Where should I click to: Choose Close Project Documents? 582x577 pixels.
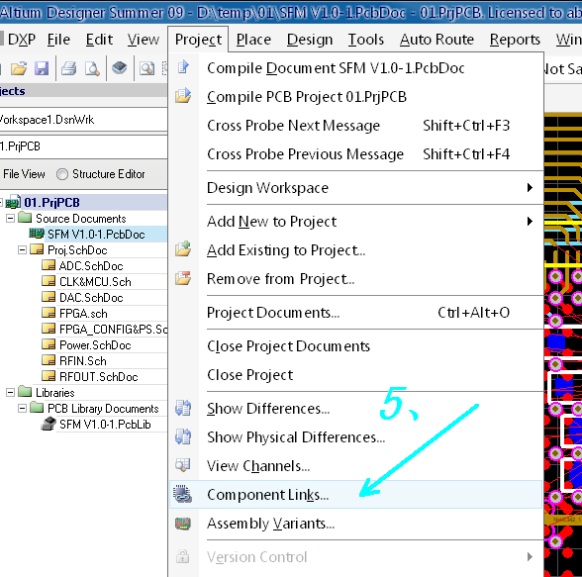[357, 346]
